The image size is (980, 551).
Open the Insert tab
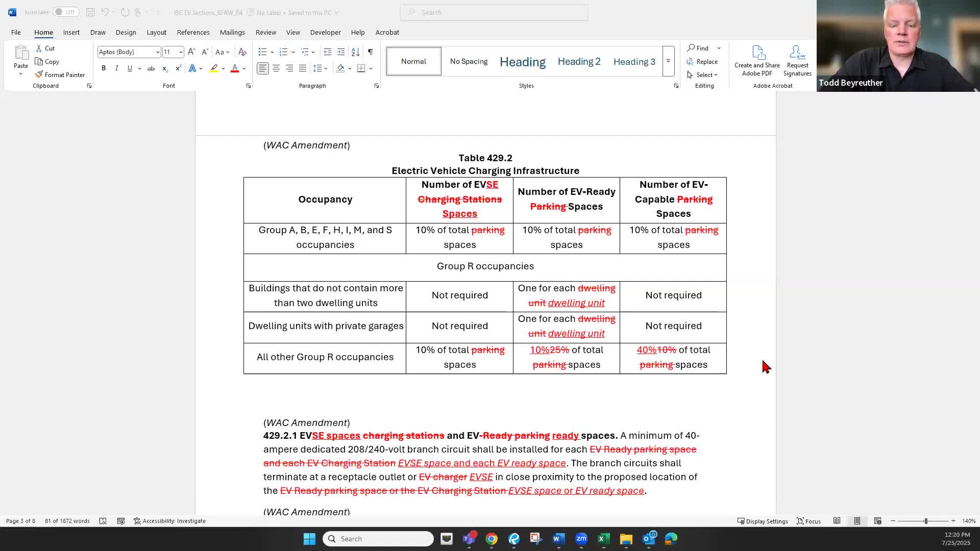[71, 32]
